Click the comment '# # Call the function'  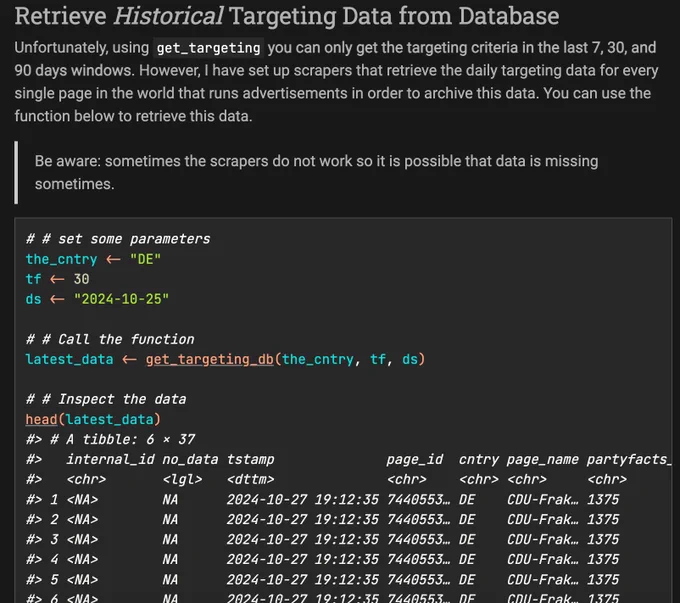[110, 339]
